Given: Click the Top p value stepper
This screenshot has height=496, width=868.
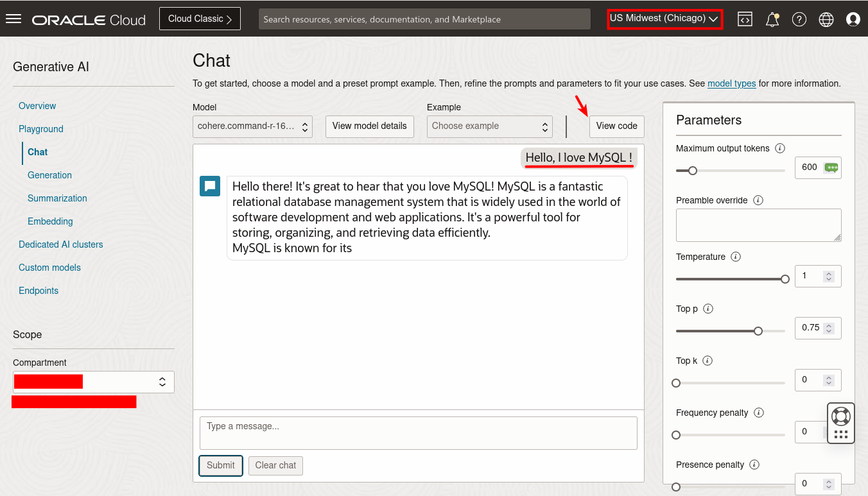Looking at the screenshot, I should click(x=829, y=328).
